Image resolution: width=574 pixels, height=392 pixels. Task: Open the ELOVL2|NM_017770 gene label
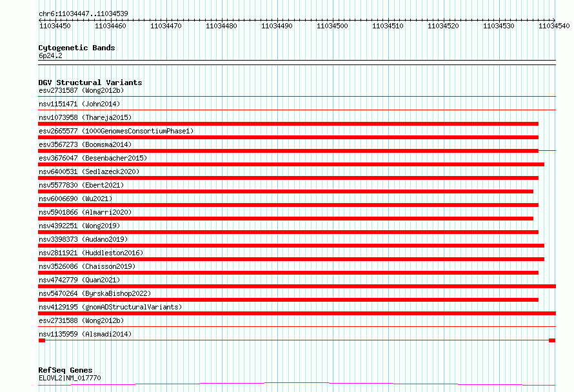click(x=70, y=378)
